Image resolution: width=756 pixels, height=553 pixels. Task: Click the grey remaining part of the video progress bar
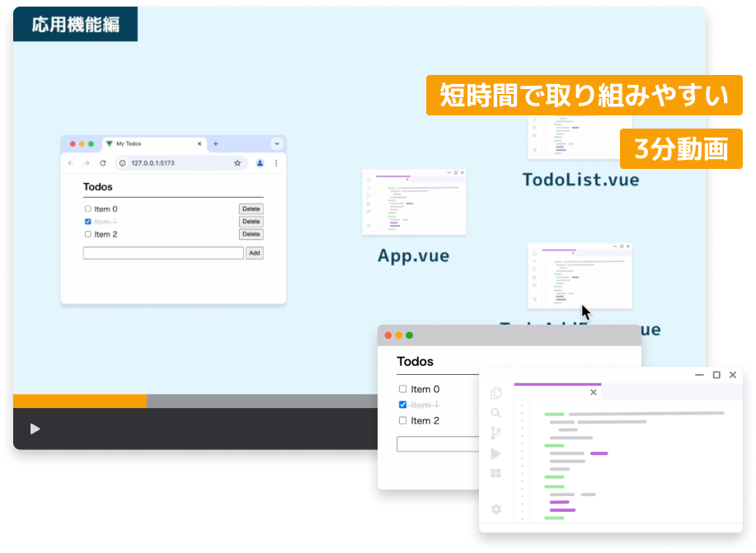point(262,401)
